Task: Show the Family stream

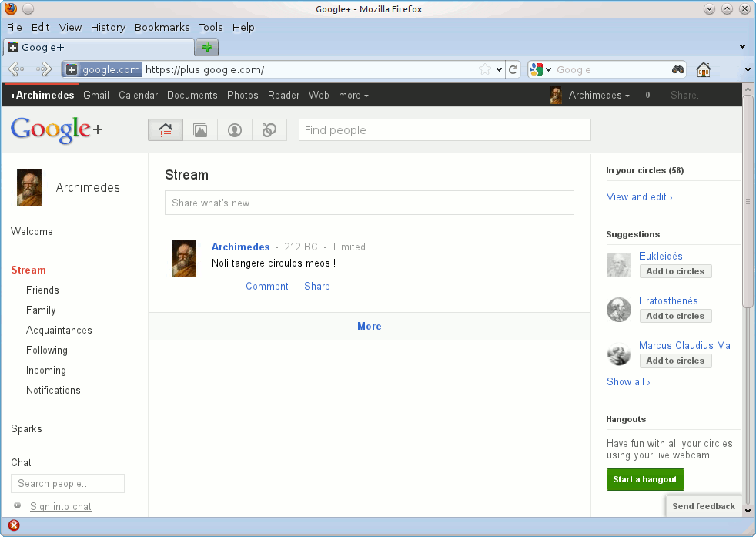Action: coord(41,310)
